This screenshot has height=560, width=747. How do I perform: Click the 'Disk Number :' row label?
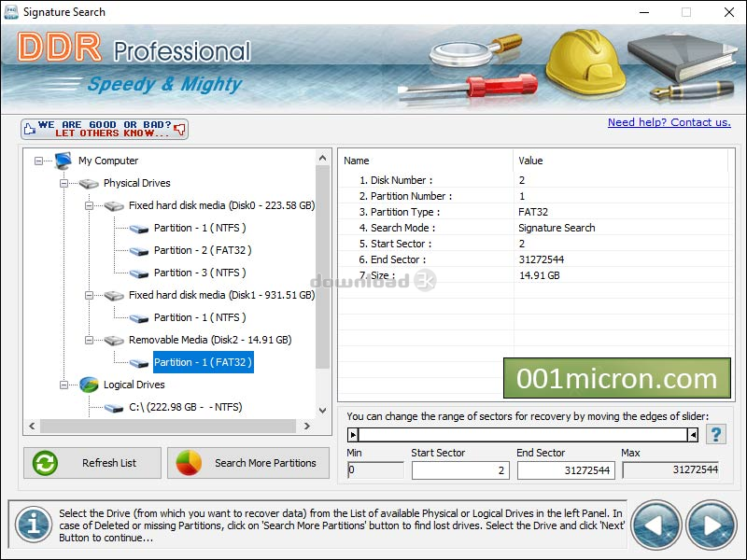(x=396, y=180)
